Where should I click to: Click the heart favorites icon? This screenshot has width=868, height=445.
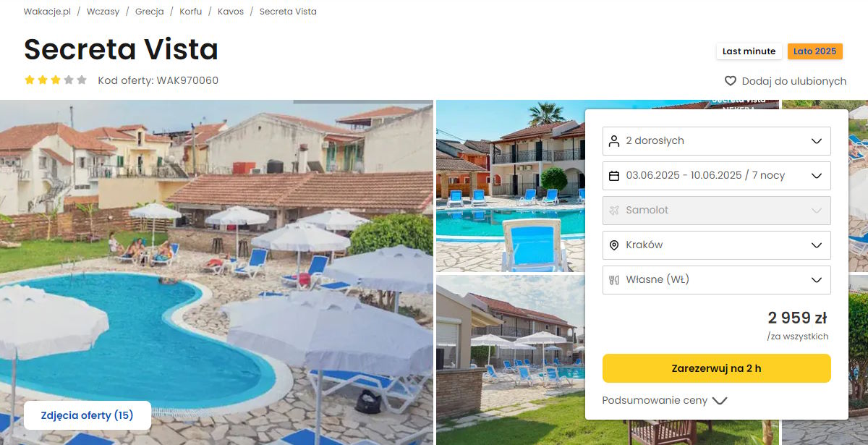[731, 81]
